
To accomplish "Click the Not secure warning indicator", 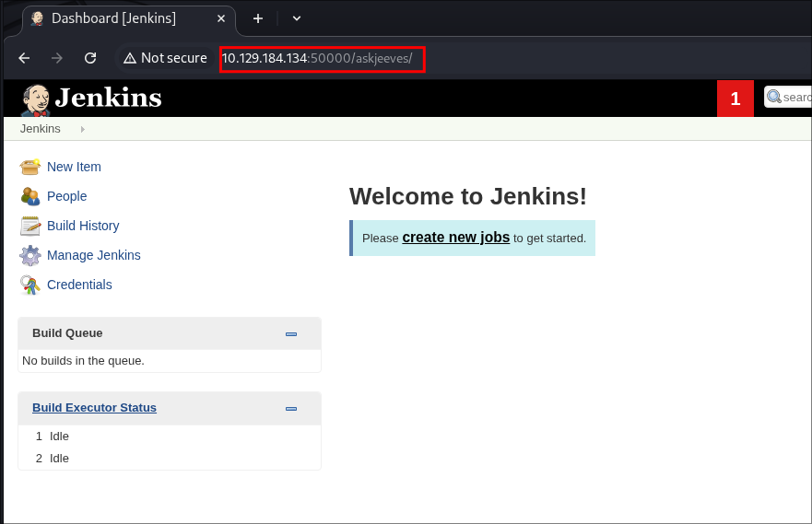I will point(165,58).
